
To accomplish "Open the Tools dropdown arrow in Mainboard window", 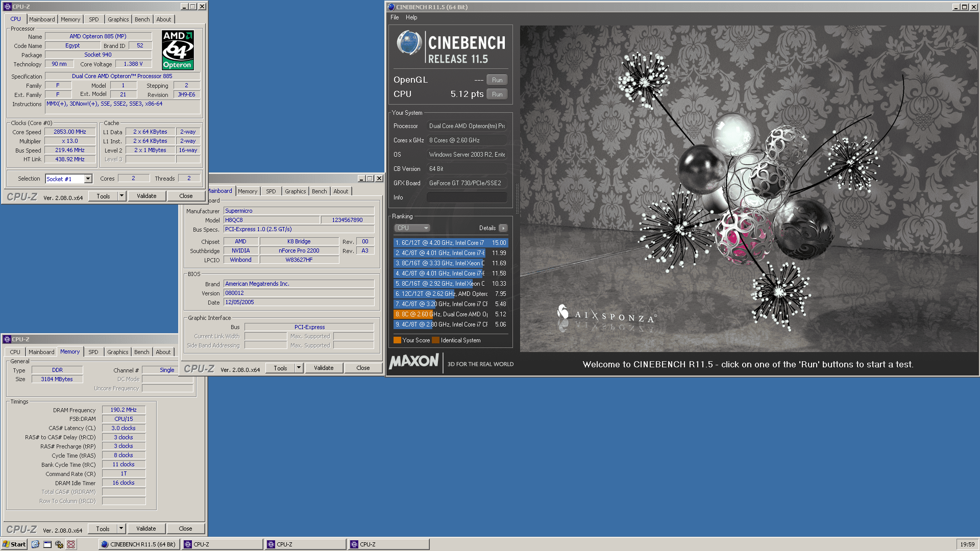I will [x=299, y=368].
